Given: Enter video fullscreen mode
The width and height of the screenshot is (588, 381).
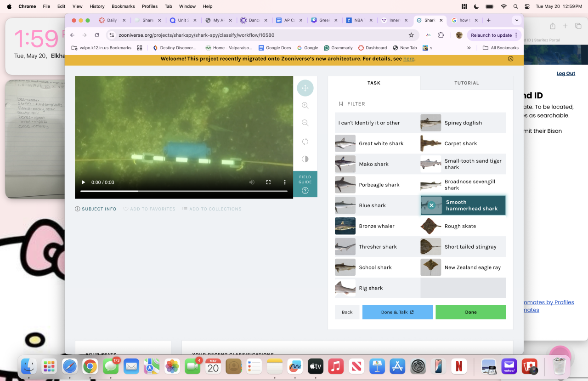Looking at the screenshot, I should click(x=268, y=182).
